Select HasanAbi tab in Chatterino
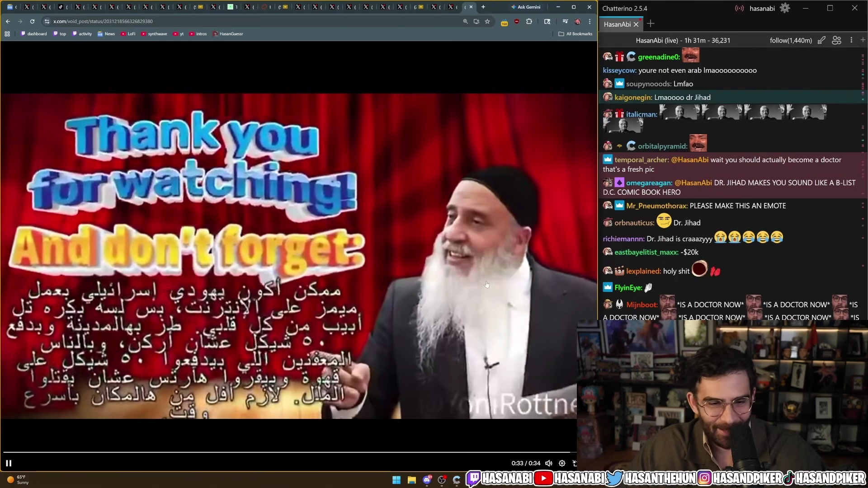The width and height of the screenshot is (868, 488). point(617,24)
